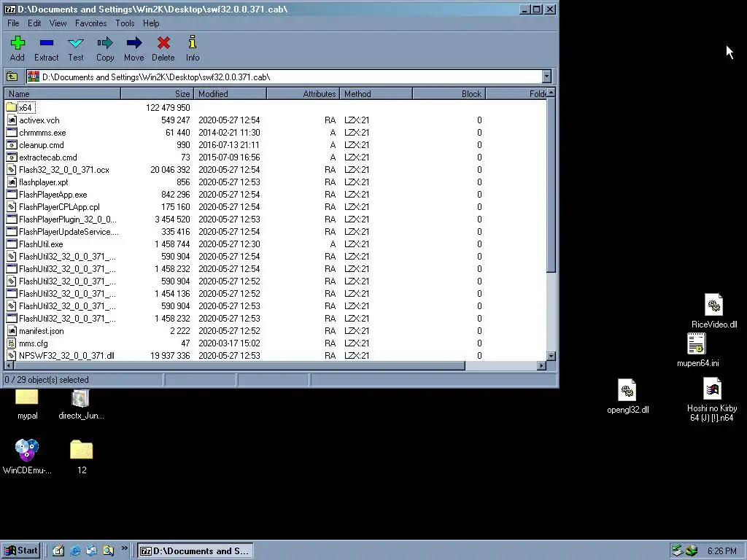Select the Hoshi no Kirby 64 ROM icon

point(712,389)
